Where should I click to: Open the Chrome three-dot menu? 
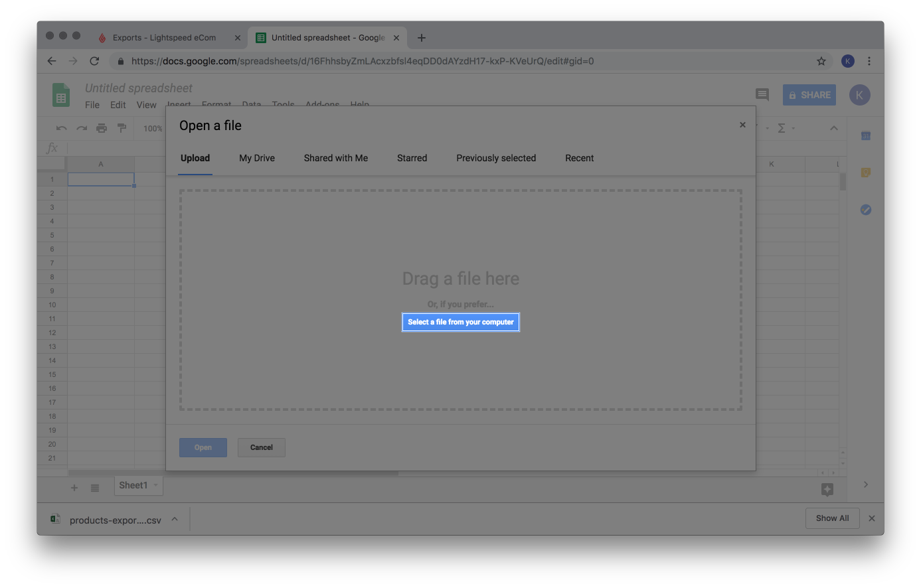click(869, 61)
